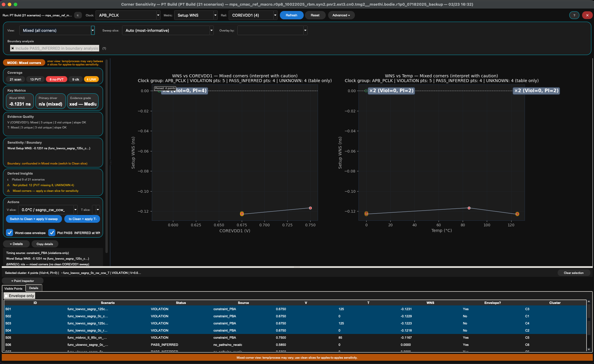Image resolution: width=594 pixels, height=364 pixels.
Task: Expand the Advanced menu button
Action: coord(341,15)
